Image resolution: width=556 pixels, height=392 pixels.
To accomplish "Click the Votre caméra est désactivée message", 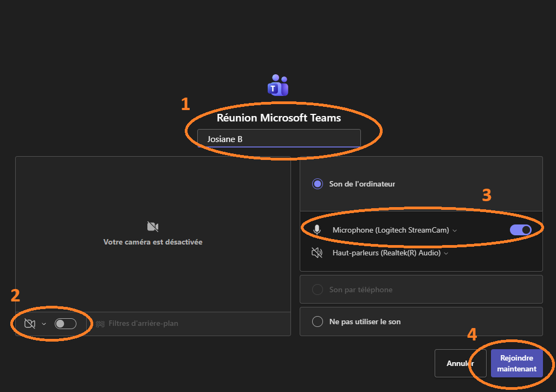I will (x=153, y=242).
